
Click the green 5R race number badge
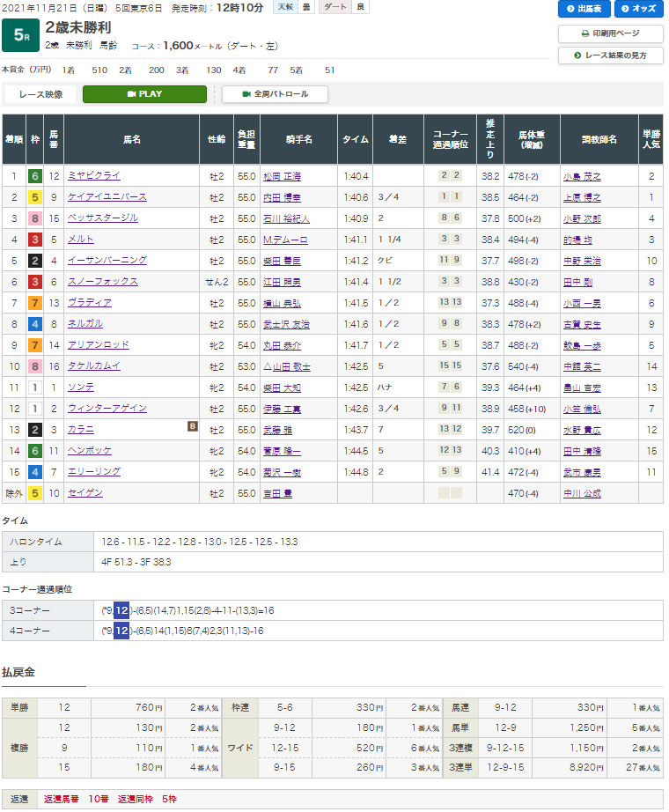(18, 36)
